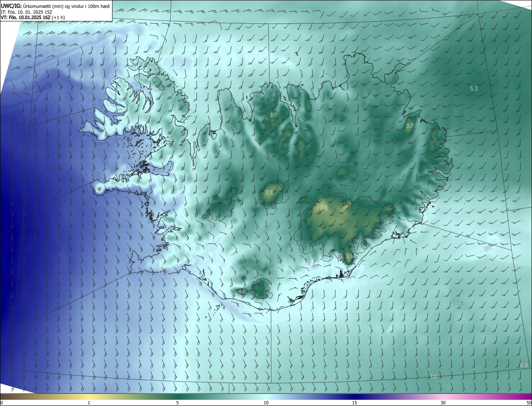Screen dimensions: 532x406
Task: Click the '50' tick on the color scale
Action: [529, 403]
